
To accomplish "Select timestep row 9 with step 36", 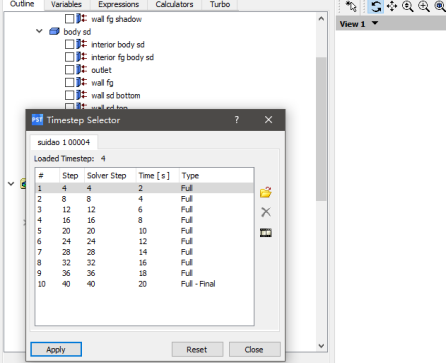I will pos(144,273).
